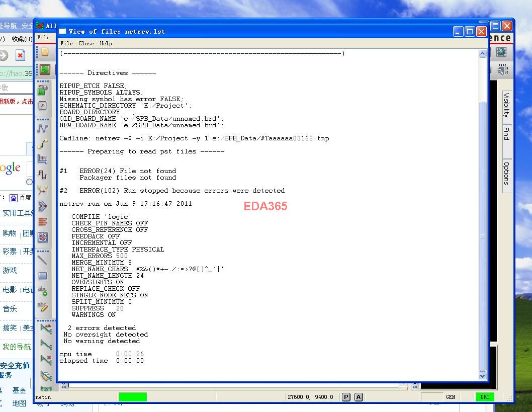Screen dimensions: 532x412
Task: Click the scroll-down arrow in log viewer
Action: point(482,376)
